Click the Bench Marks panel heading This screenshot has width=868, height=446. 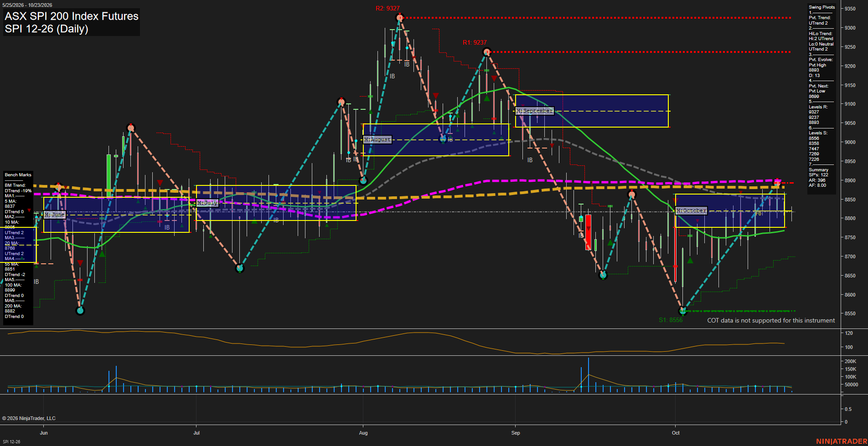point(18,175)
